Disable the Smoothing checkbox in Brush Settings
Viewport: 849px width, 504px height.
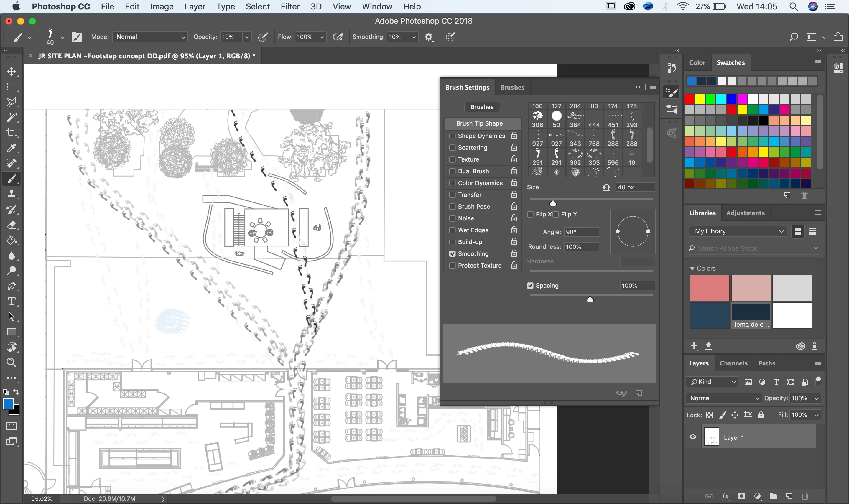(x=452, y=254)
